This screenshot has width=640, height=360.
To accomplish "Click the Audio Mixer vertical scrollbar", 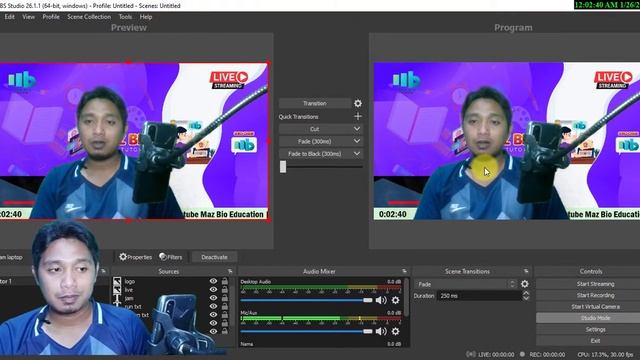I will pyautogui.click(x=407, y=298).
